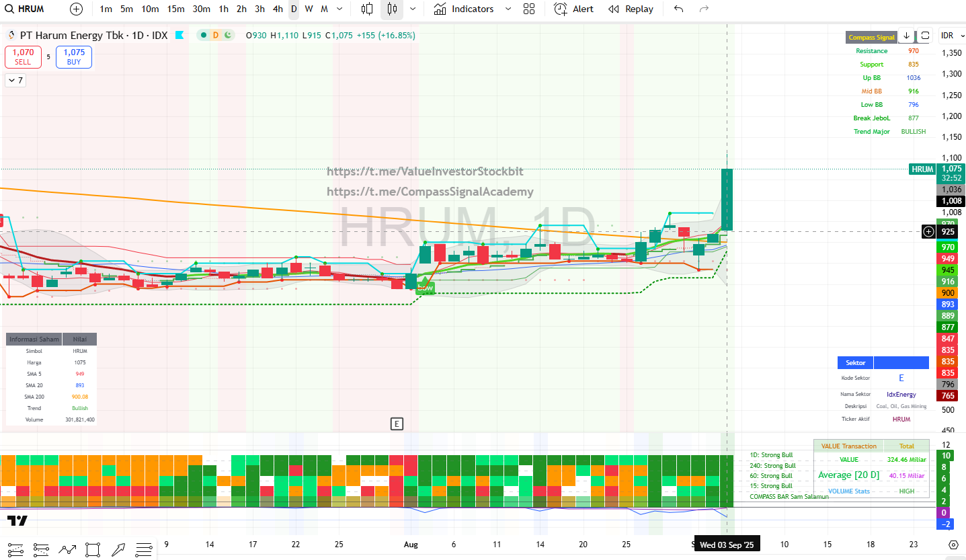Select the arrow drawing tool
The height and width of the screenshot is (560, 966).
(x=118, y=549)
